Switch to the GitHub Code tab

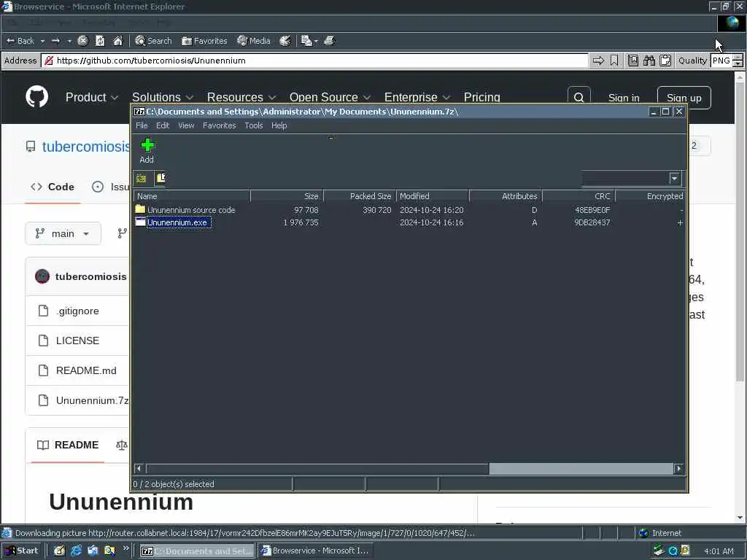pos(53,187)
